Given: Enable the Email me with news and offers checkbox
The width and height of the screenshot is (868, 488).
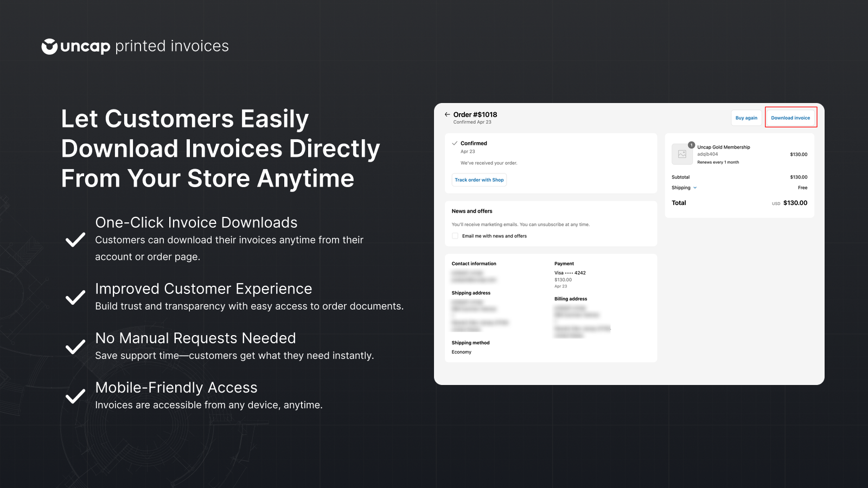Looking at the screenshot, I should (455, 236).
